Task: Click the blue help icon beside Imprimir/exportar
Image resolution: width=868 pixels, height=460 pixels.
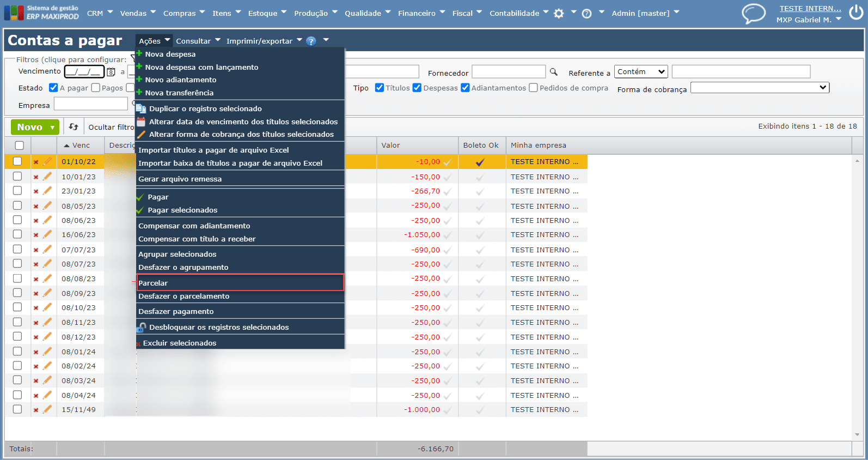Action: coord(311,41)
